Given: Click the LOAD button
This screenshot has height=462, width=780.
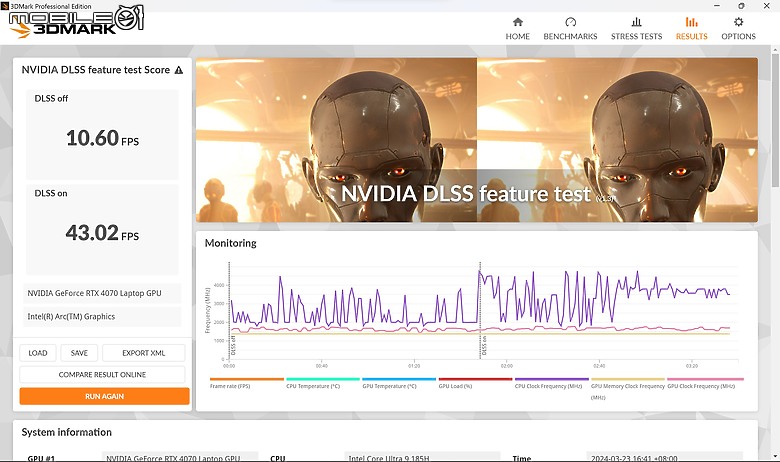Looking at the screenshot, I should (x=38, y=353).
